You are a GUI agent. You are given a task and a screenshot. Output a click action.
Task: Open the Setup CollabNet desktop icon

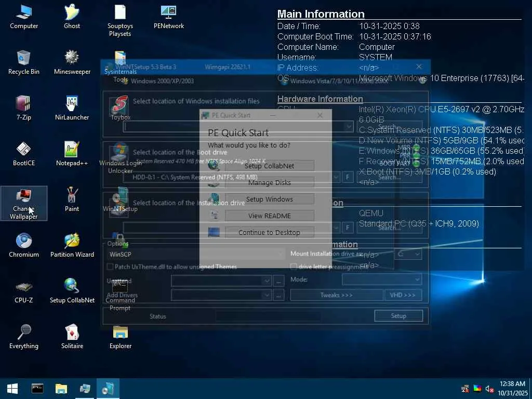coord(72,291)
